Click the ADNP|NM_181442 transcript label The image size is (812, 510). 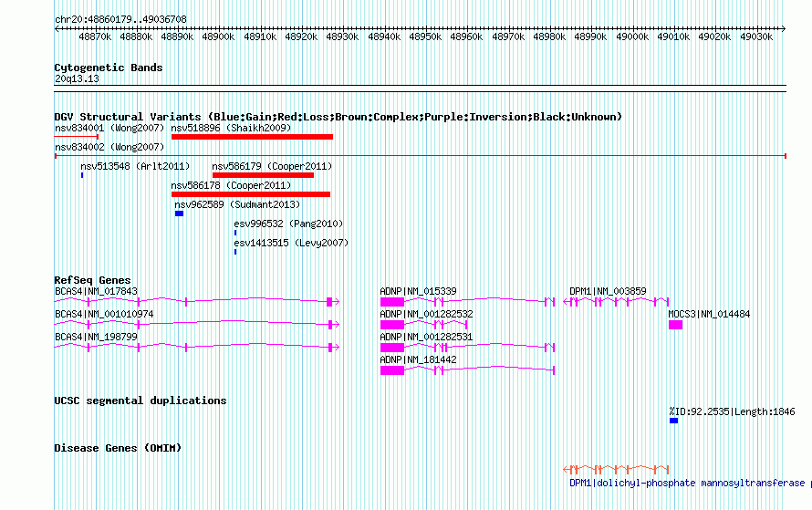click(x=419, y=359)
